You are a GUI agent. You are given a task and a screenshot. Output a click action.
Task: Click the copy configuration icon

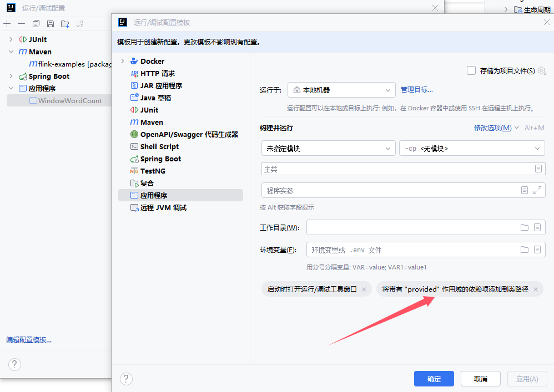(36, 24)
